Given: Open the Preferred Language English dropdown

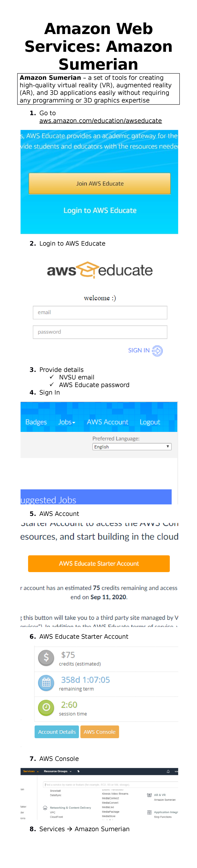Looking at the screenshot, I should 132,446.
